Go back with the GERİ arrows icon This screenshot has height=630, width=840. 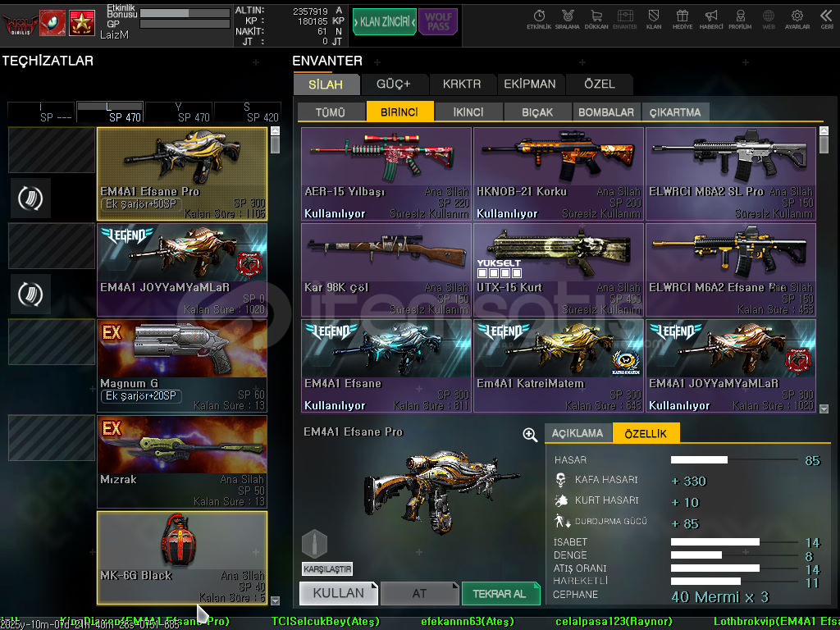(827, 20)
